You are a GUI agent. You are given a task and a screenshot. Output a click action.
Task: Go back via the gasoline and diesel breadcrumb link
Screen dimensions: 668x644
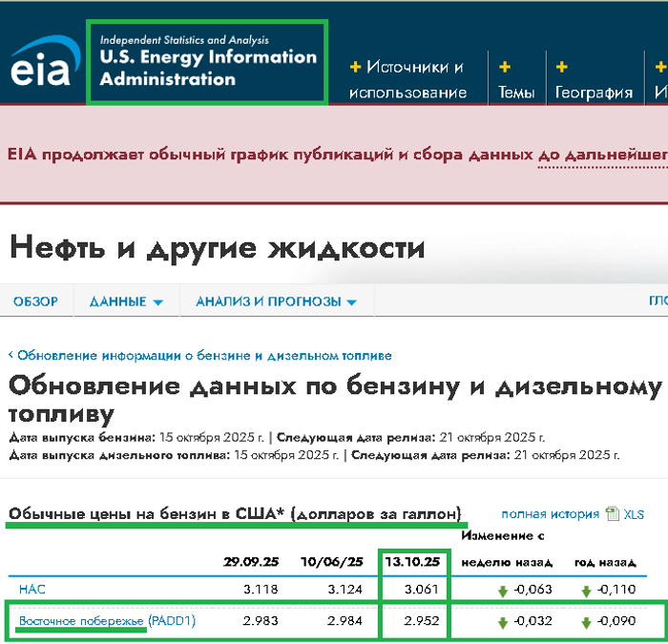(x=203, y=355)
